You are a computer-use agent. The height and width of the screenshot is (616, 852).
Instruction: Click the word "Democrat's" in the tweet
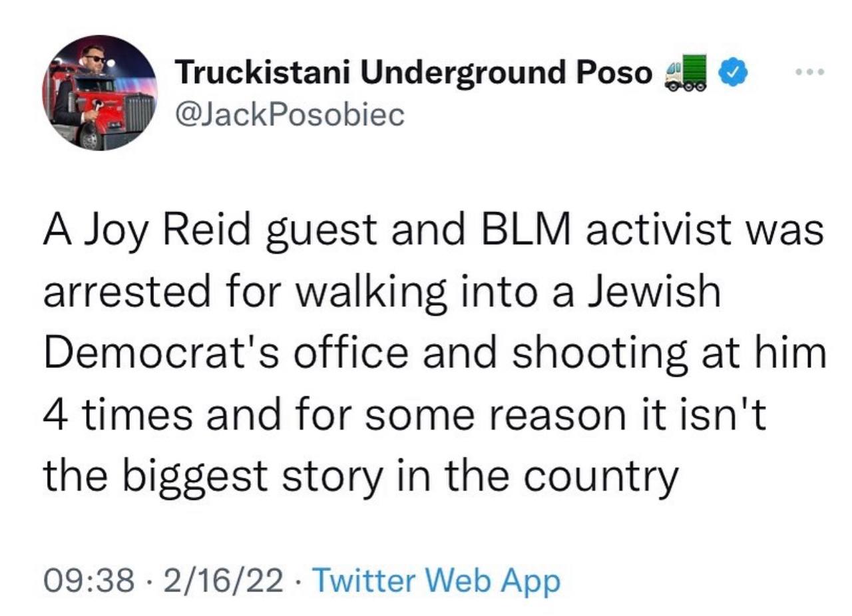pos(158,353)
